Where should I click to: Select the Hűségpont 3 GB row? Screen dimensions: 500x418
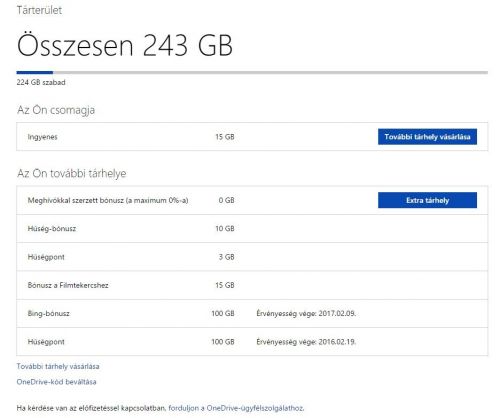tap(252, 257)
